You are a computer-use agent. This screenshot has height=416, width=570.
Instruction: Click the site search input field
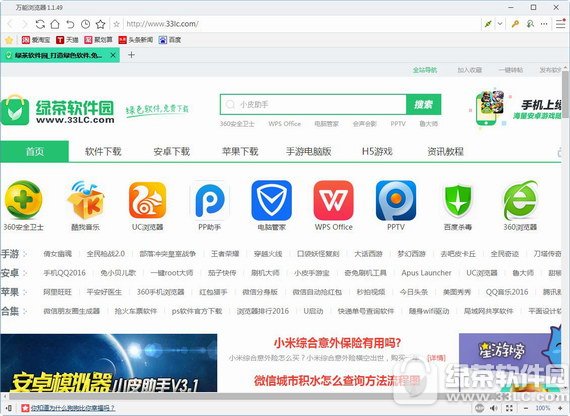313,105
